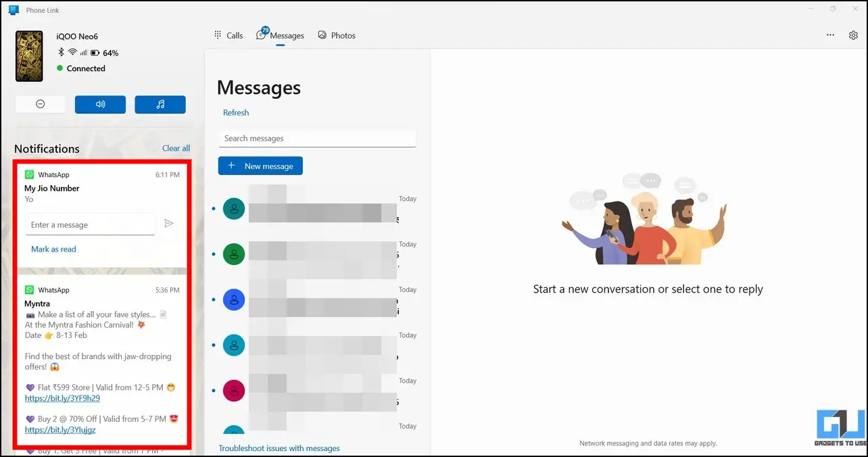Click the Myntra notification title

37,304
